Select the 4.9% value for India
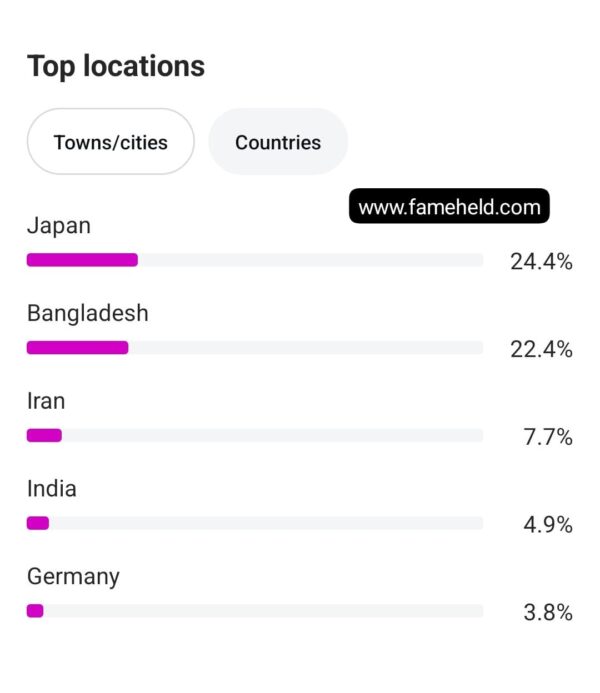 (548, 525)
